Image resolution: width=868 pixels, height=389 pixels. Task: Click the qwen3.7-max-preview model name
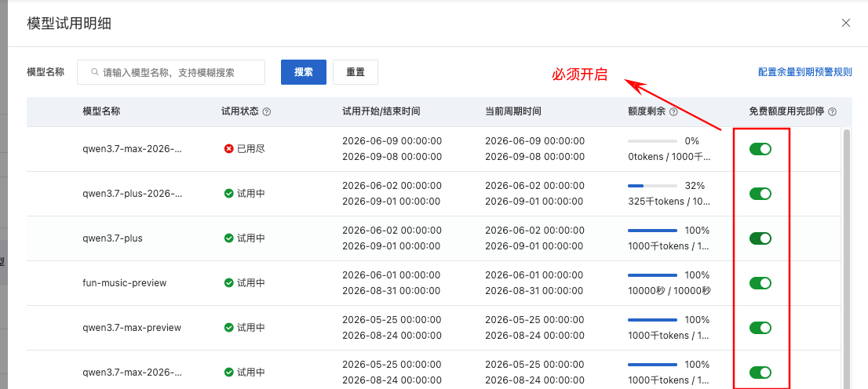(132, 328)
